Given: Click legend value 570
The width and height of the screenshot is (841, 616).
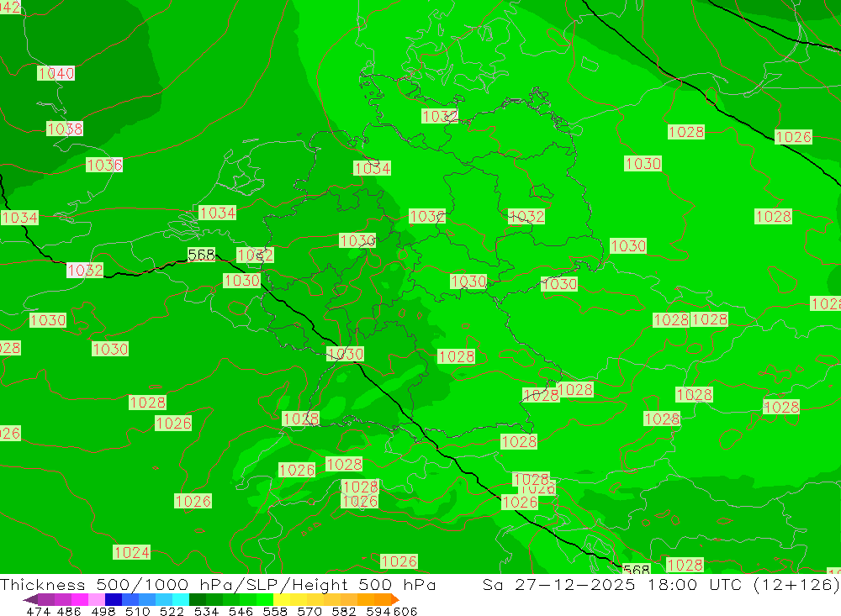Looking at the screenshot, I should click(309, 611).
